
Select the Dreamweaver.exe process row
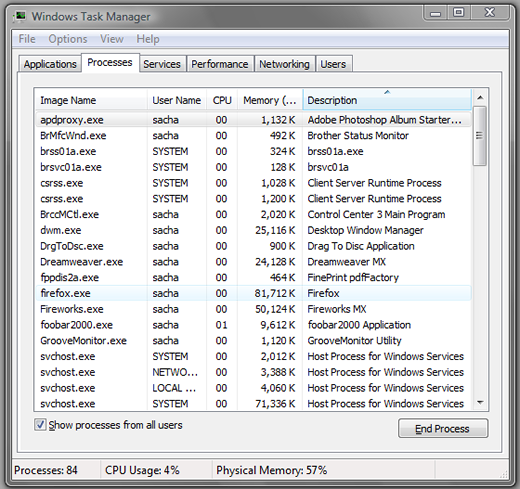(253, 262)
